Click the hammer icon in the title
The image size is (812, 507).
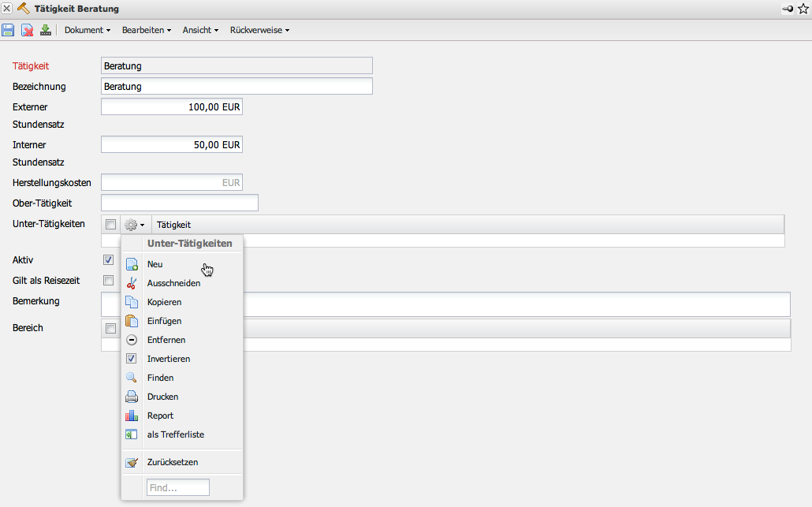(x=24, y=9)
